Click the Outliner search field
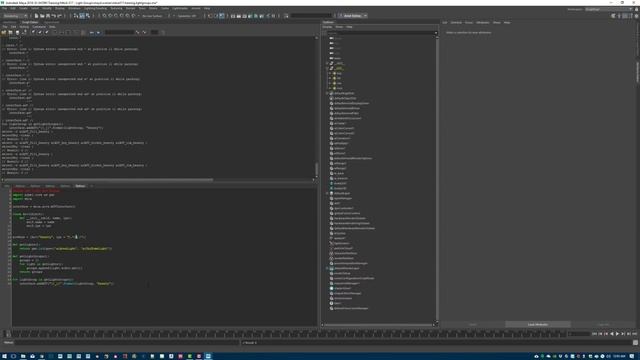This screenshot has height=360, width=640. 382,33
